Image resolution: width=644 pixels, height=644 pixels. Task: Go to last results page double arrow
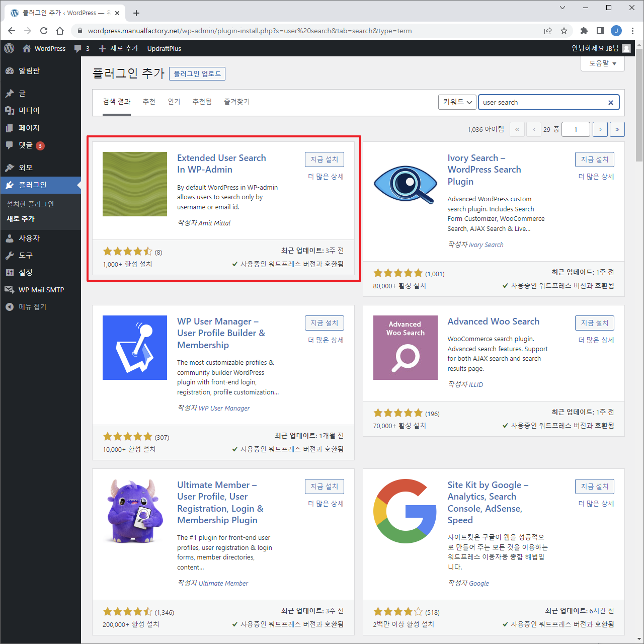pyautogui.click(x=617, y=129)
